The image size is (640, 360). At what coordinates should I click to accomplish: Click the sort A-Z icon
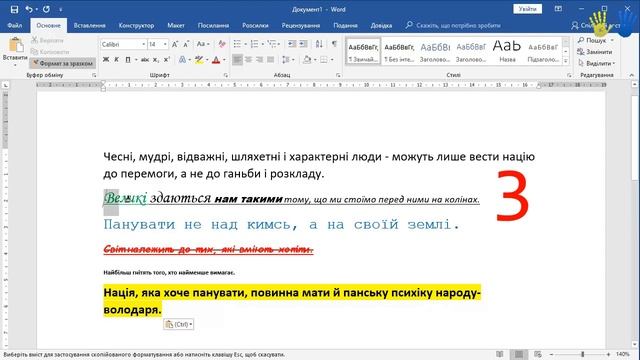[319, 44]
